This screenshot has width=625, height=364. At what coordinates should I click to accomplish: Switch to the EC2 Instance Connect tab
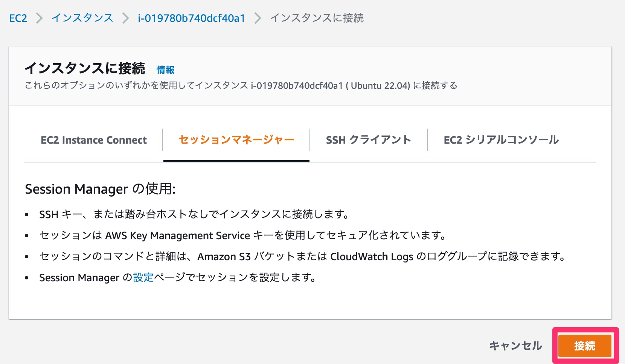[x=94, y=140]
